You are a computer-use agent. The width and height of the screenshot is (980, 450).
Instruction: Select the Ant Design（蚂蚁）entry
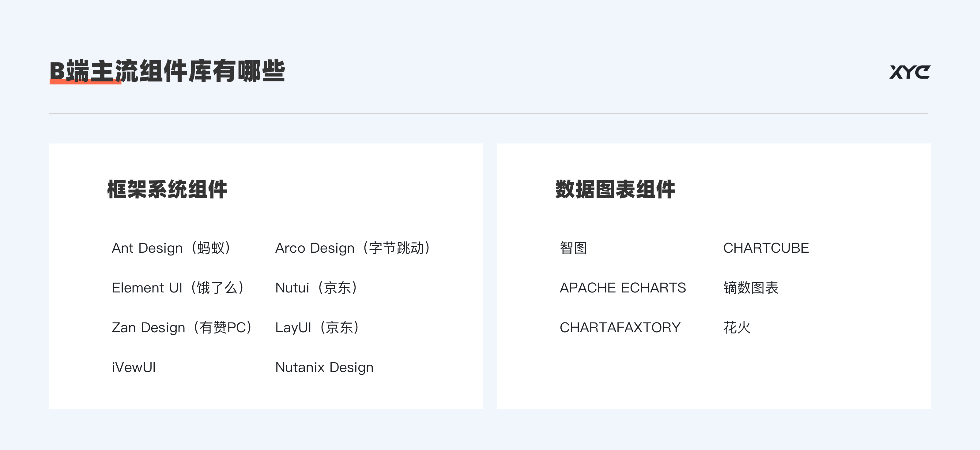[x=172, y=248]
